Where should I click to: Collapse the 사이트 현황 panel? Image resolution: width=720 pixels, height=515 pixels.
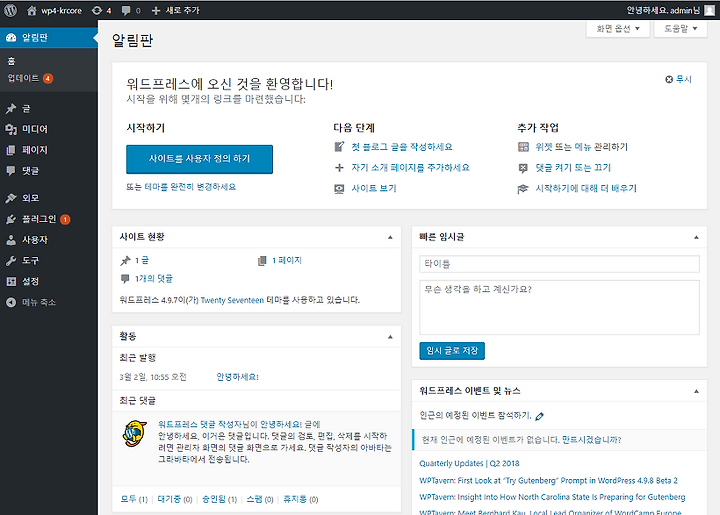click(390, 237)
